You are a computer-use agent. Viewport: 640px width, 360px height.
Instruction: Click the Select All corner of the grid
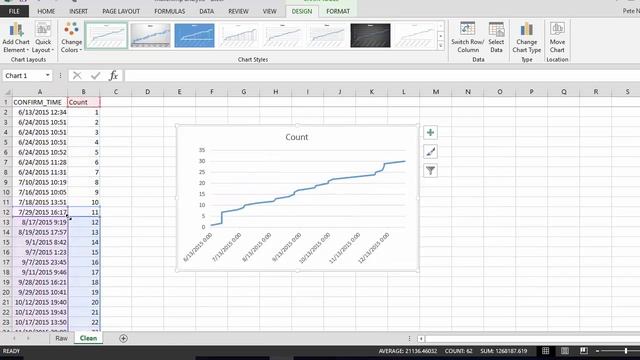click(x=6, y=92)
